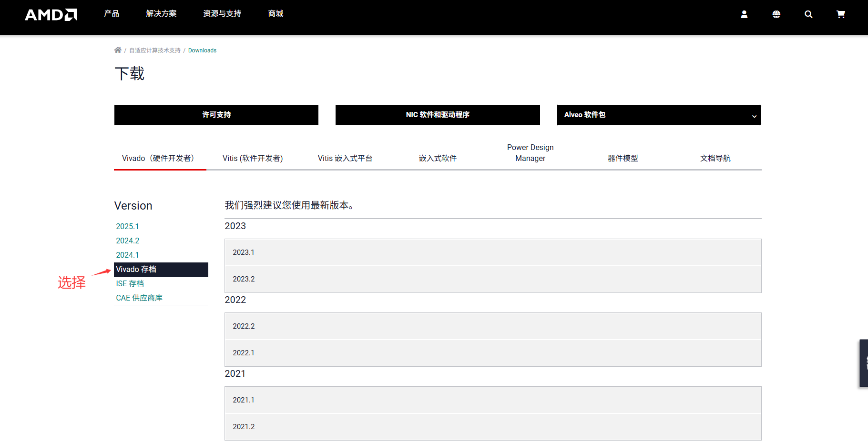868x442 pixels.
Task: Open CAE 供应商库 link
Action: 139,298
